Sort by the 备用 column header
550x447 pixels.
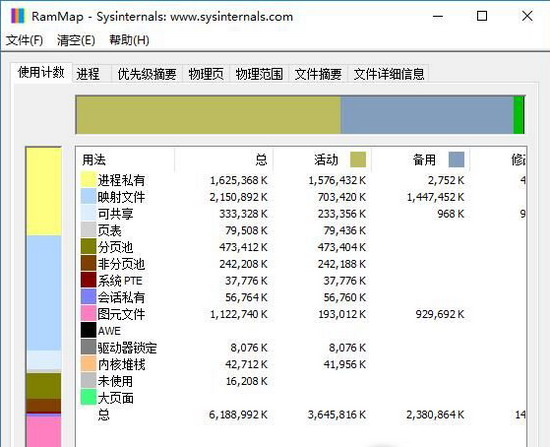[x=420, y=160]
